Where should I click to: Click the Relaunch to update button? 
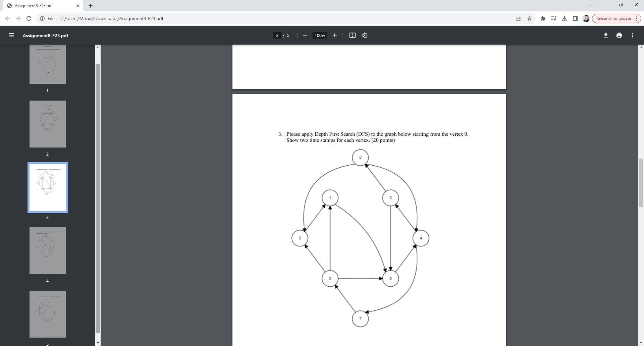[x=614, y=18]
